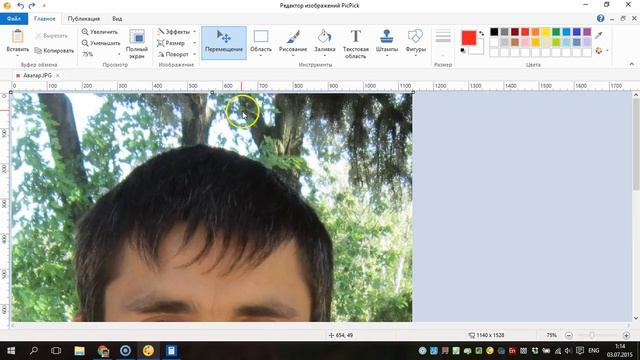This screenshot has height=360, width=640.
Task: Open the quick access toolbar customize arrow
Action: [44, 6]
